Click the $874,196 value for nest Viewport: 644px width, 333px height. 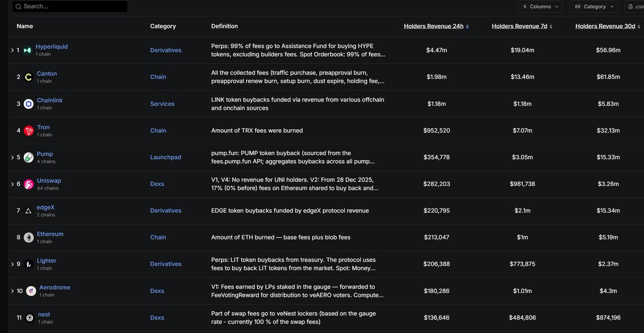pyautogui.click(x=609, y=317)
